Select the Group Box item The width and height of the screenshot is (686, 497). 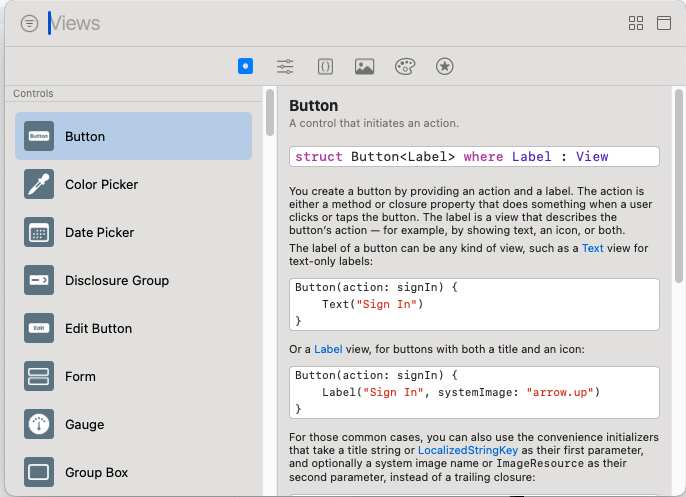(133, 472)
